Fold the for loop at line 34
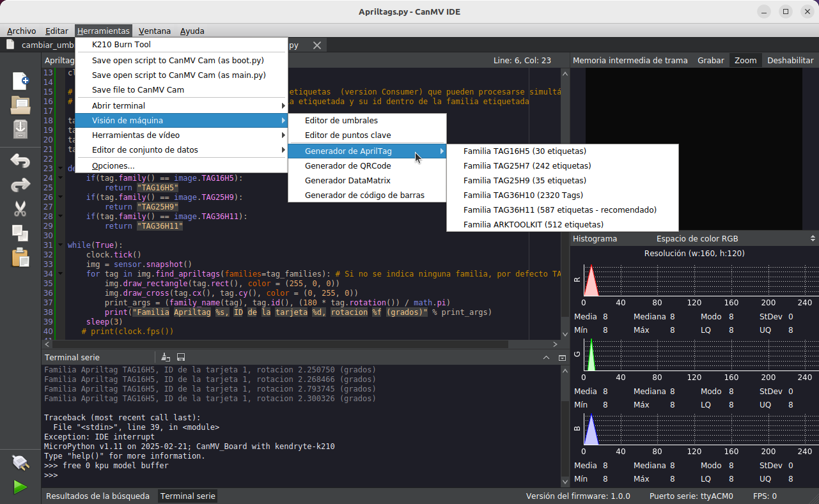Viewport: 819px width, 504px height. pos(60,274)
